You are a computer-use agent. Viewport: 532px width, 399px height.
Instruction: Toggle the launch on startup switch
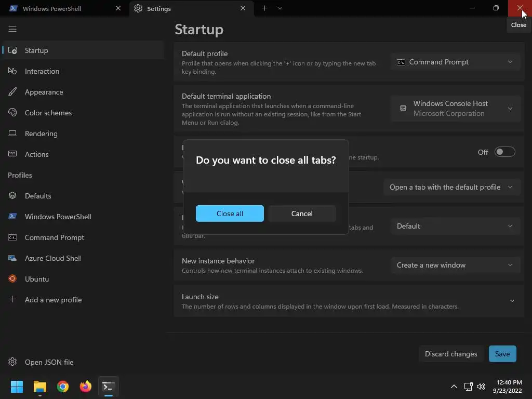[505, 152]
